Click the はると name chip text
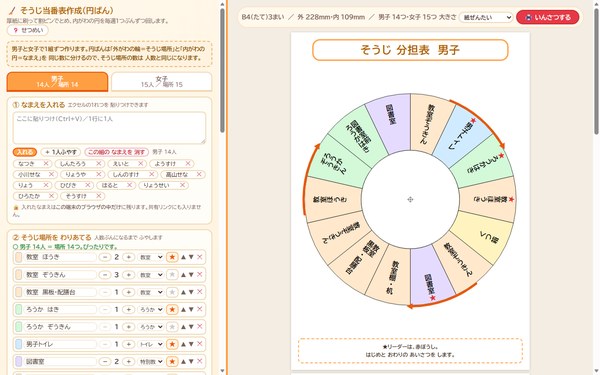The width and height of the screenshot is (600, 375). pyautogui.click(x=110, y=185)
